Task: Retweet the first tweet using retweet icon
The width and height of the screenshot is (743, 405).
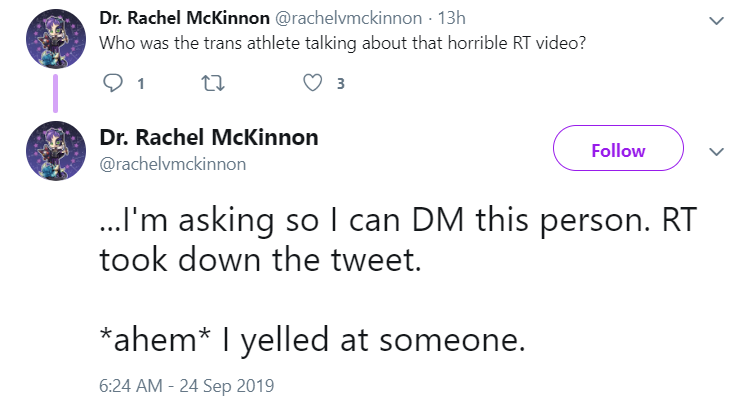Action: point(213,83)
